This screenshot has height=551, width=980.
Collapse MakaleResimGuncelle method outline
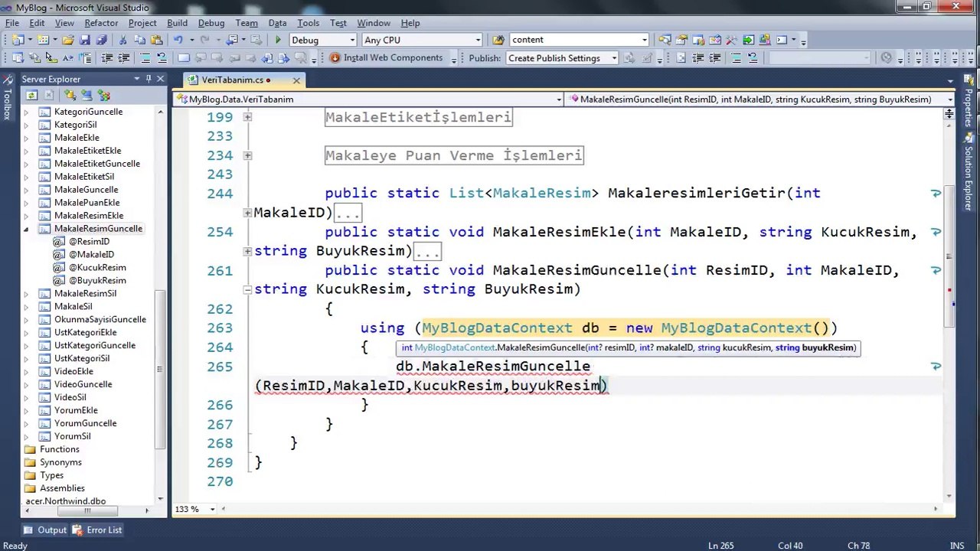click(247, 289)
